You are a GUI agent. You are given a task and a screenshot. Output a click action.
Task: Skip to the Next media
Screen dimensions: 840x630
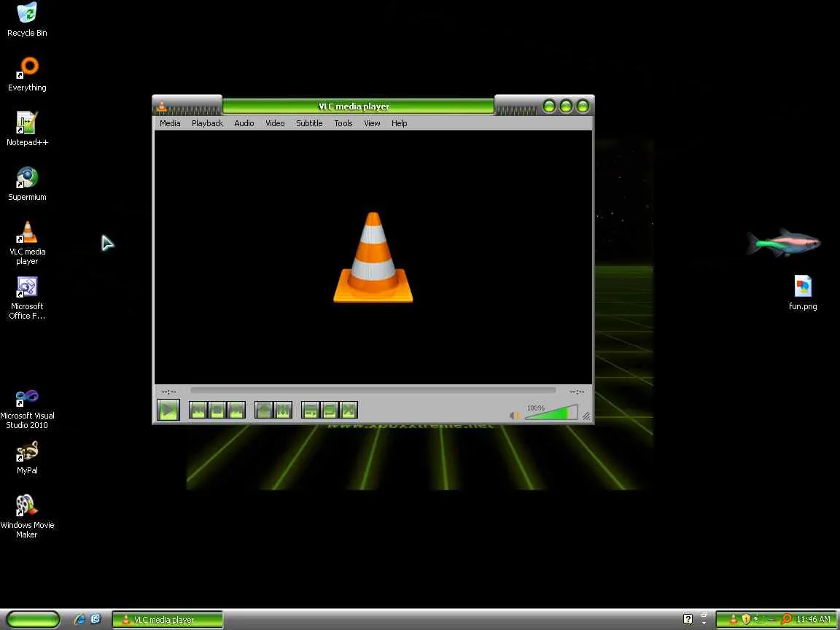pyautogui.click(x=236, y=411)
